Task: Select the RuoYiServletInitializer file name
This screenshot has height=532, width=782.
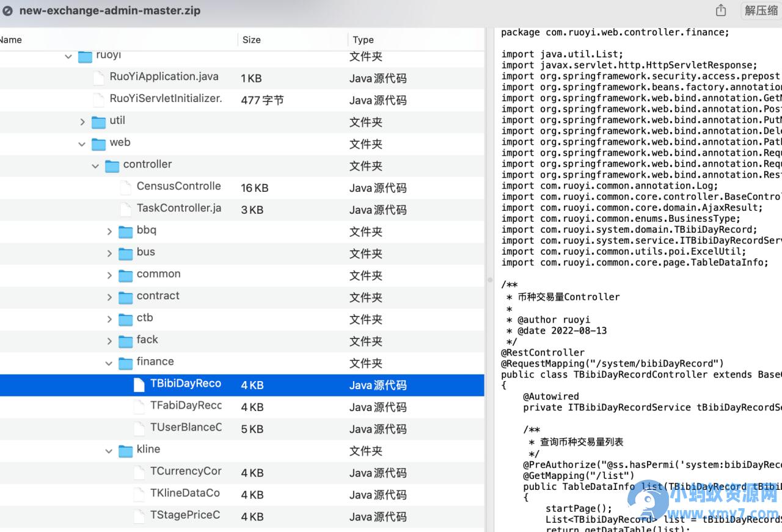Action: (166, 98)
